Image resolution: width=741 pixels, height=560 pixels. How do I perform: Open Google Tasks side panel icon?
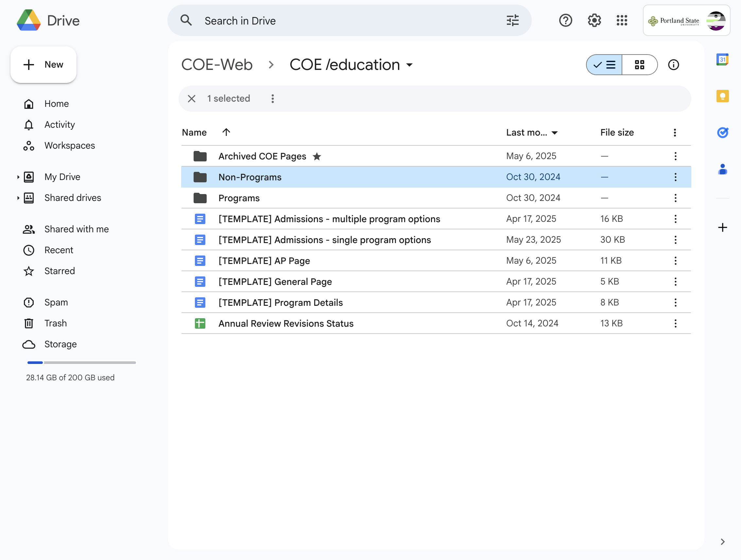pyautogui.click(x=723, y=133)
